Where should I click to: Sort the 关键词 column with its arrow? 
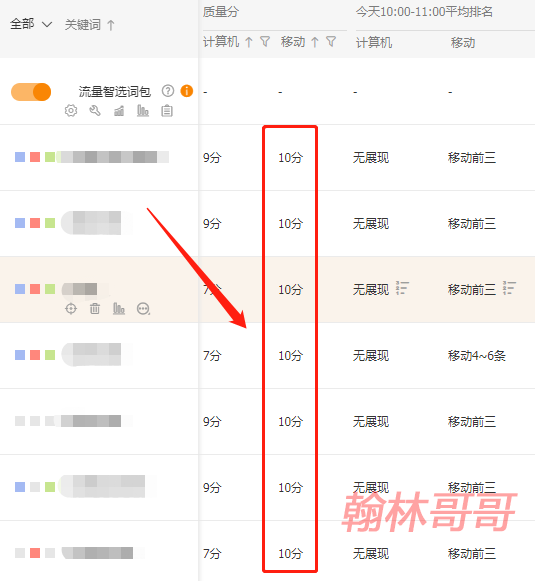point(111,25)
